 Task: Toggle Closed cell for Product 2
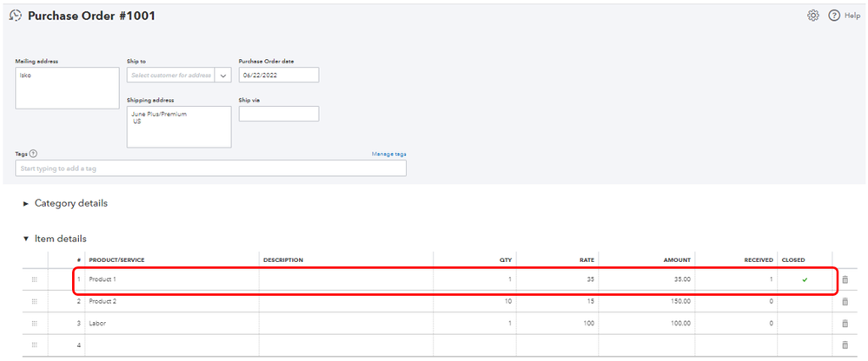coord(805,301)
